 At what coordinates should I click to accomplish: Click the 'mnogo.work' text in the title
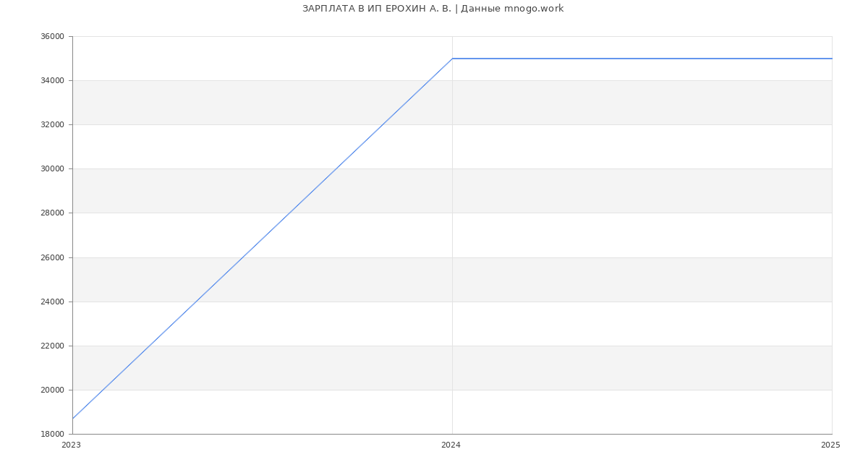pos(534,9)
